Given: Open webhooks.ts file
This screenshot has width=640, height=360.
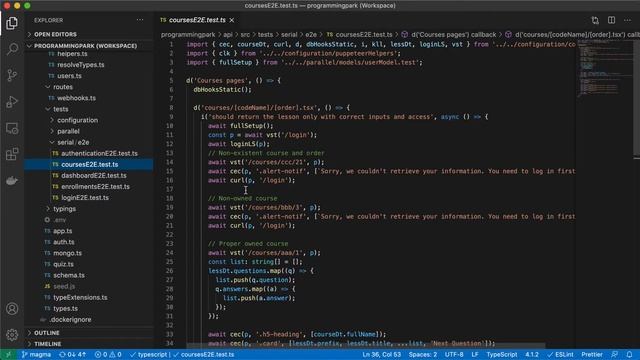Looking at the screenshot, I should (89, 98).
